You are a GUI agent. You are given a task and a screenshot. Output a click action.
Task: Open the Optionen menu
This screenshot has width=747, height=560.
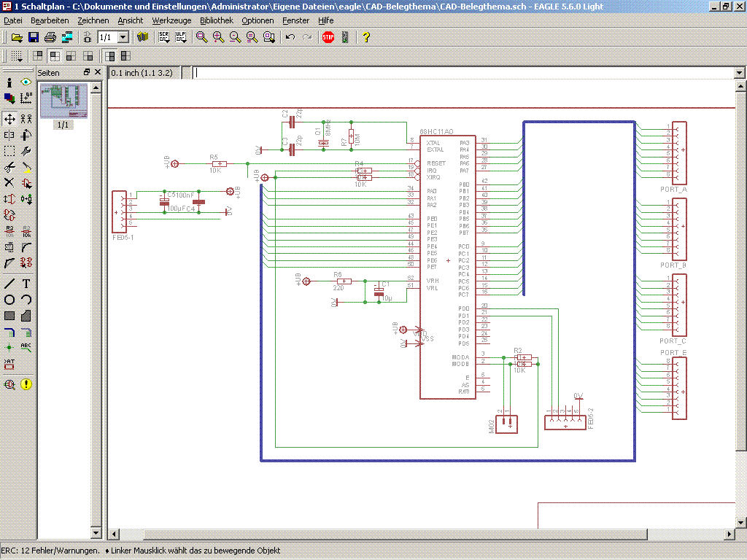point(258,20)
